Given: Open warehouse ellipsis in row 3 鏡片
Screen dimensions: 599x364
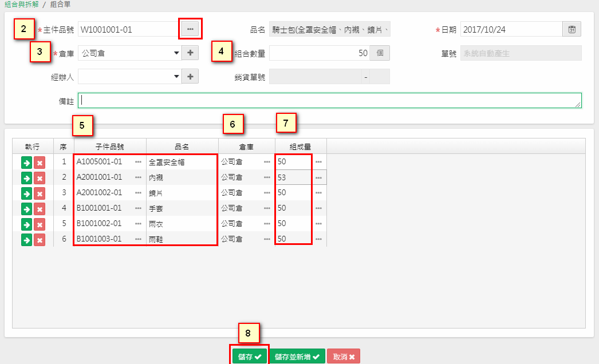Looking at the screenshot, I should coord(267,193).
